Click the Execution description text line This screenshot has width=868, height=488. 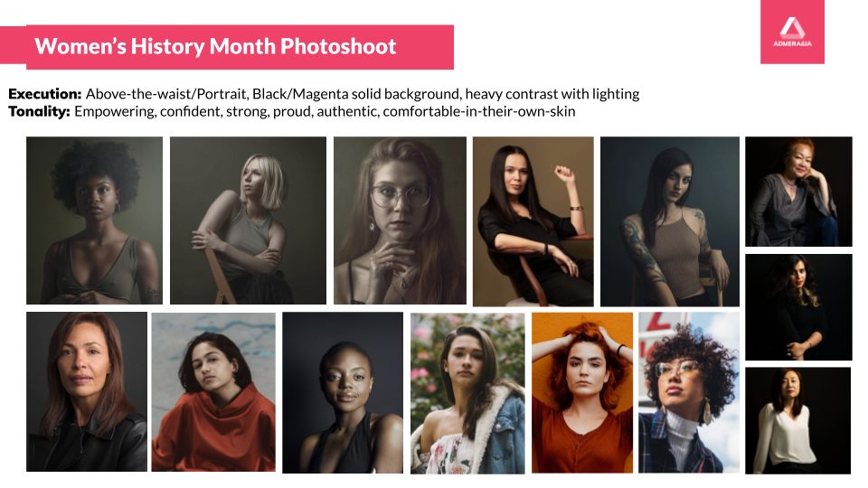[324, 93]
